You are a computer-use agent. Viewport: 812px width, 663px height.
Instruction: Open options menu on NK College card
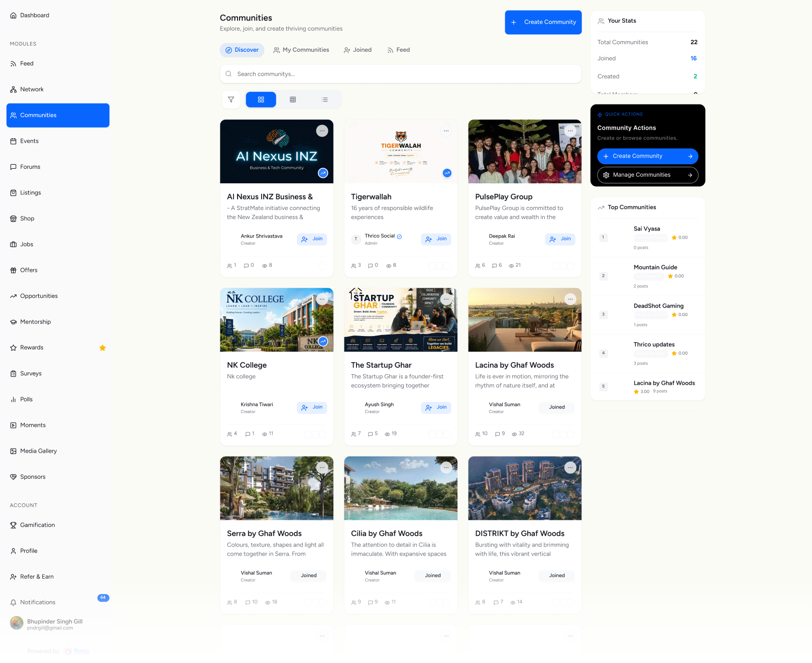click(x=322, y=299)
